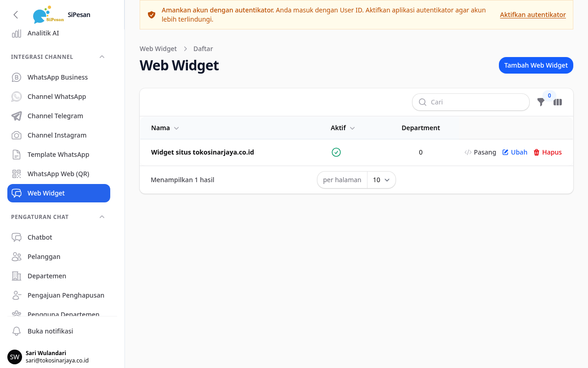Click the Chatbot speech bubble icon

pos(17,237)
